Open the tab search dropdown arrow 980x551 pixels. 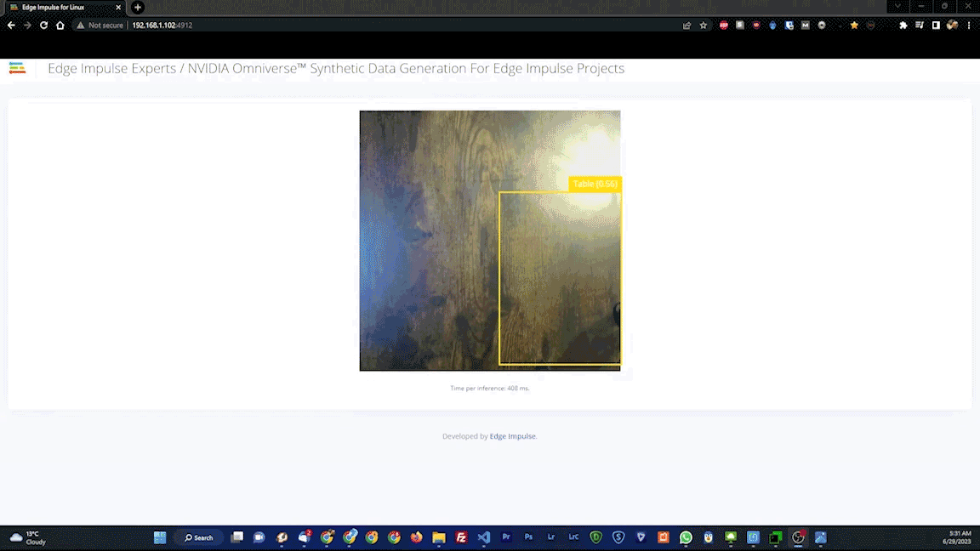pos(897,6)
